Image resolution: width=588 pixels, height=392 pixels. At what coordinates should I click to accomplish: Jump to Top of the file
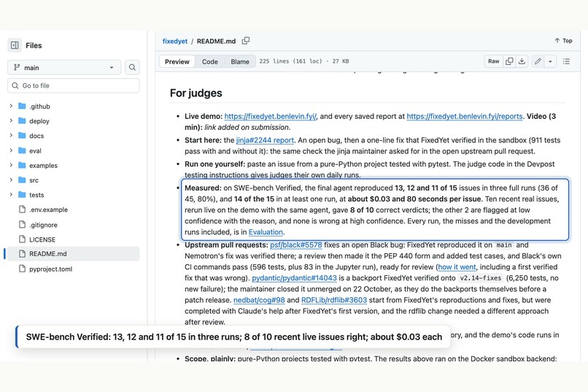[563, 40]
